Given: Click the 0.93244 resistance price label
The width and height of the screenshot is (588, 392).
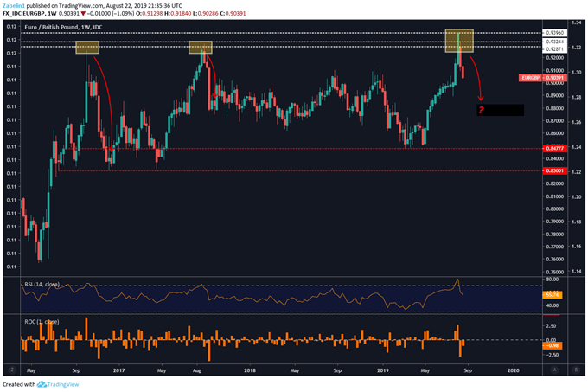Looking at the screenshot, I should pos(554,42).
